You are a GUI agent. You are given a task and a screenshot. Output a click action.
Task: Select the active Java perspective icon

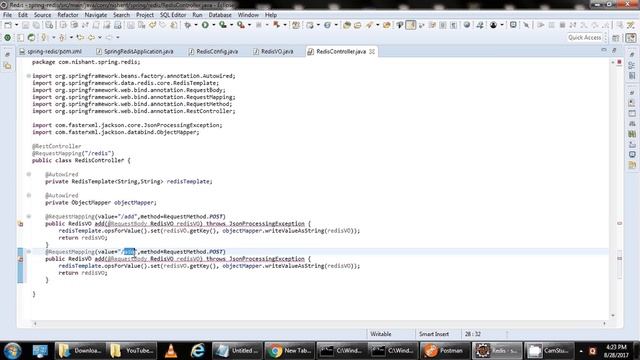pyautogui.click(x=631, y=38)
